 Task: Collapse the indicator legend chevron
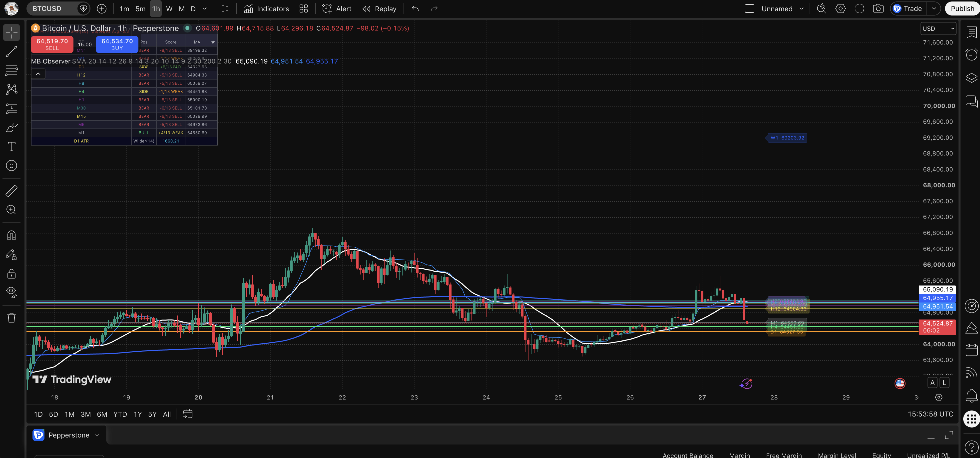[x=38, y=74]
